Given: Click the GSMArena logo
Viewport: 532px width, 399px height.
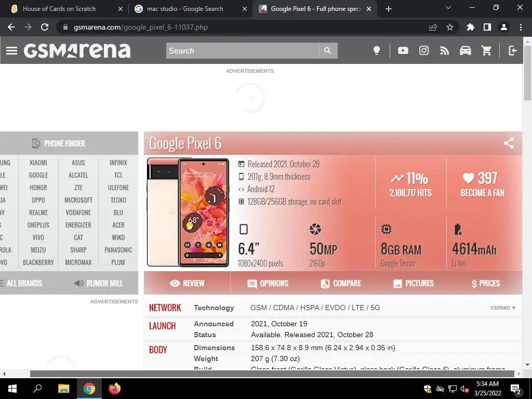Looking at the screenshot, I should [77, 50].
